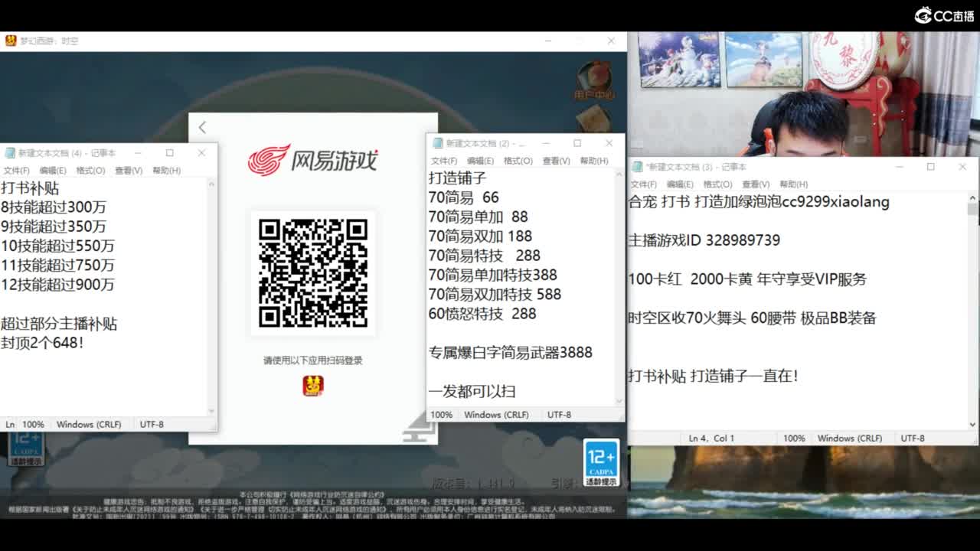
Task: Click Windows (CRLF) status entry in document (2) Notepad
Action: click(496, 415)
